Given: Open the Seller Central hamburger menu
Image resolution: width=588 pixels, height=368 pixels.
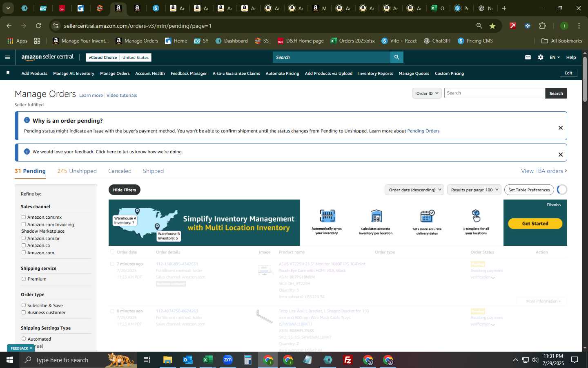Looking at the screenshot, I should tap(7, 57).
